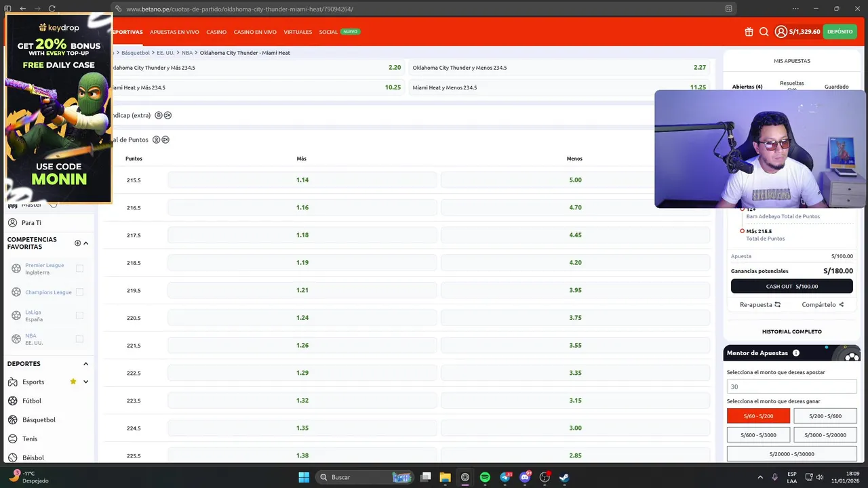The width and height of the screenshot is (868, 488).
Task: Tick the Champions League checkbox
Action: point(79,292)
